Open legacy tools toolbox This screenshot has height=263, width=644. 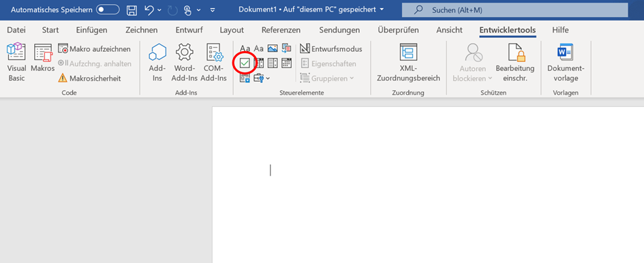259,78
